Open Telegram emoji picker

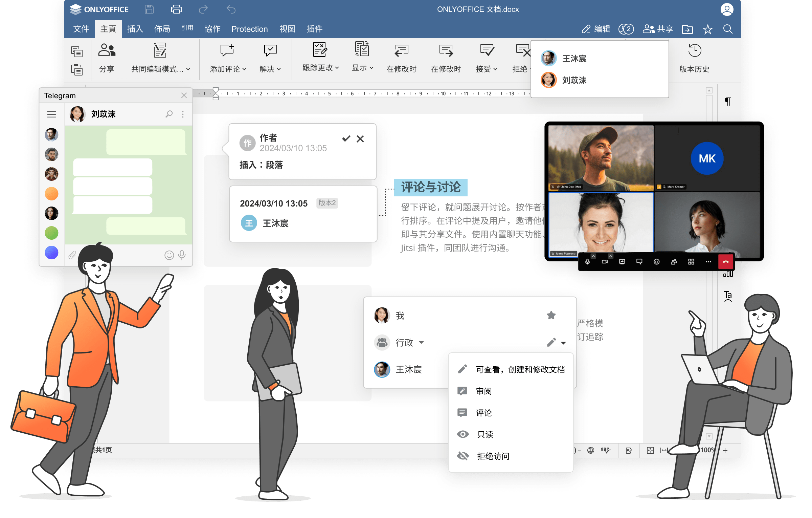169,255
